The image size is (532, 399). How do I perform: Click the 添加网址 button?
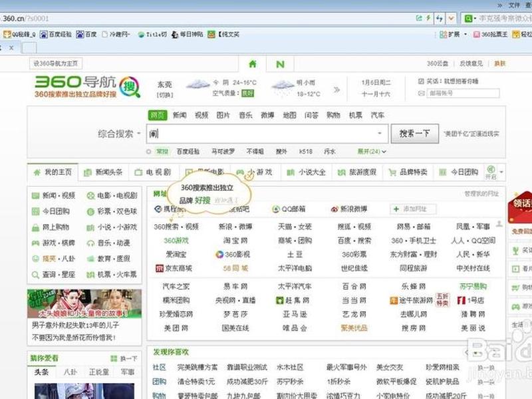click(413, 209)
